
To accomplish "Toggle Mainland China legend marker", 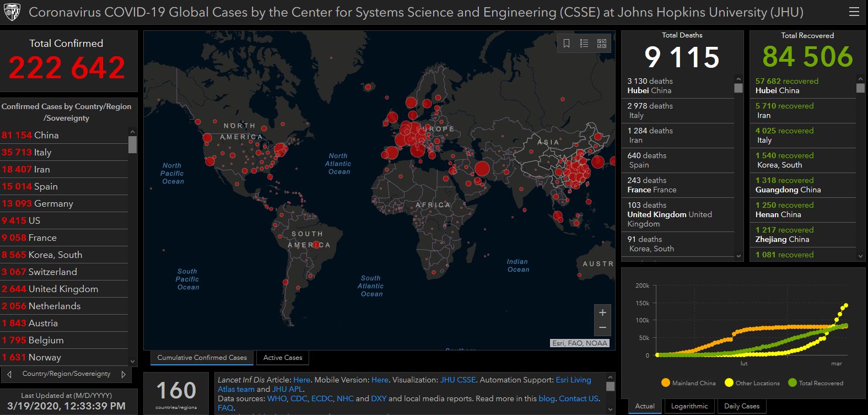I will point(666,382).
